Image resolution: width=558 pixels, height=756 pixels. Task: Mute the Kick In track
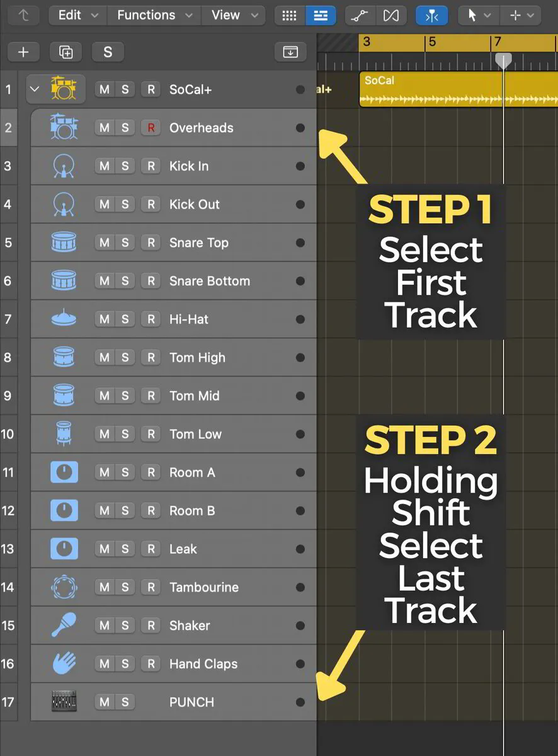click(x=103, y=166)
